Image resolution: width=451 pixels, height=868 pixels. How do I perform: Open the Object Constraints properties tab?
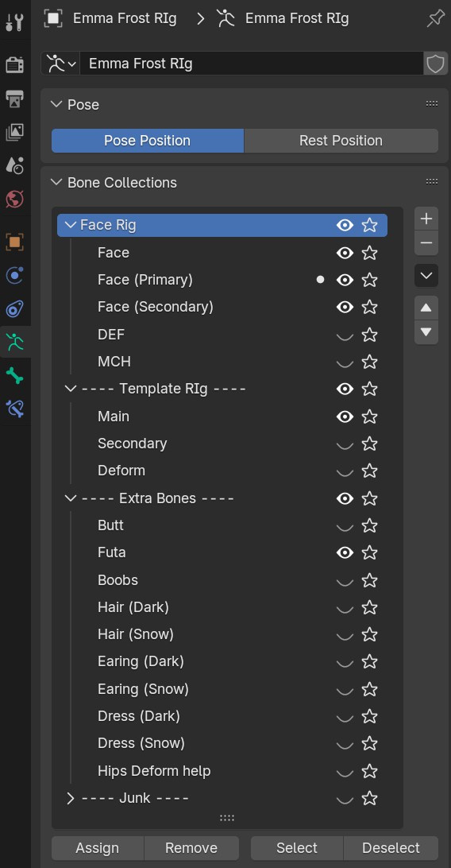pos(15,309)
